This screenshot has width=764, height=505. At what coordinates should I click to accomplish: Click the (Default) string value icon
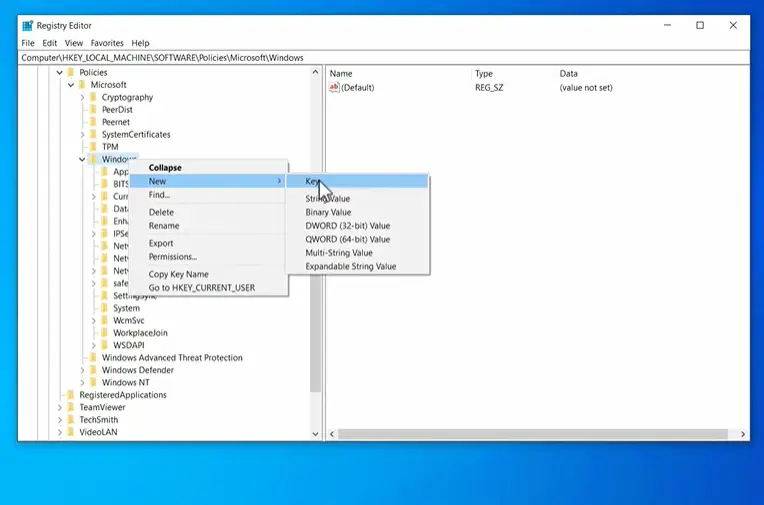tap(334, 87)
